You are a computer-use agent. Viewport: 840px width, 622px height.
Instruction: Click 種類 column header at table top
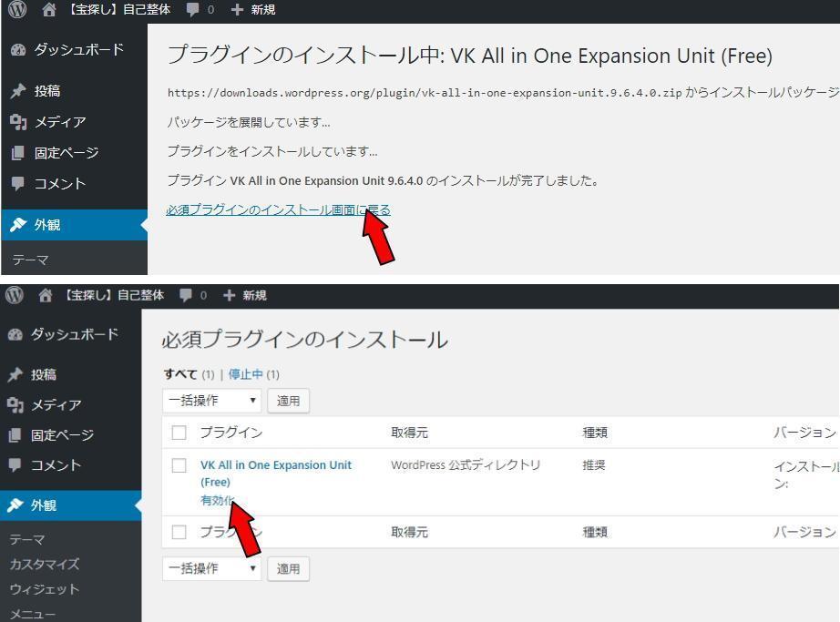click(595, 433)
